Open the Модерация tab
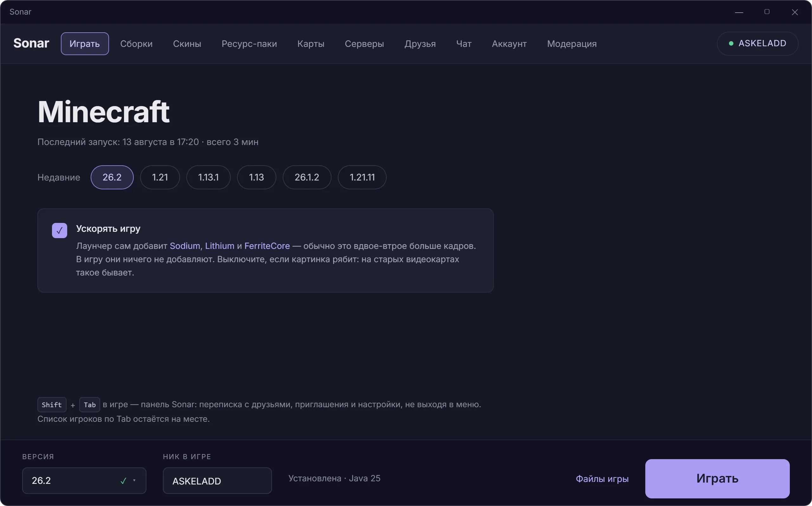 point(572,43)
